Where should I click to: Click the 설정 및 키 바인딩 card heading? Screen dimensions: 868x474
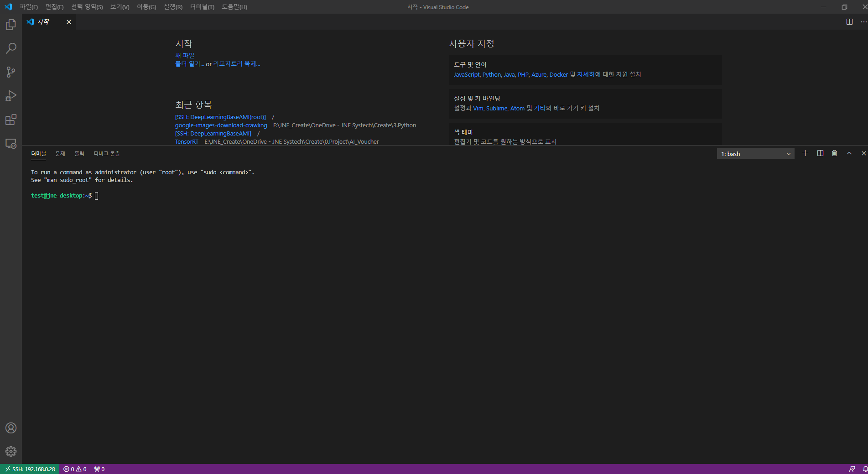click(x=477, y=99)
